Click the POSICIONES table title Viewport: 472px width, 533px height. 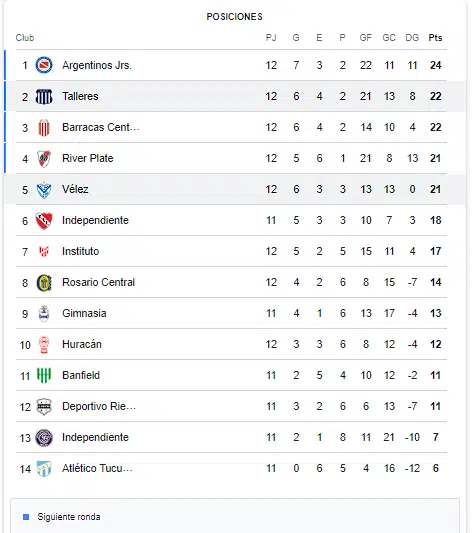[x=234, y=17]
